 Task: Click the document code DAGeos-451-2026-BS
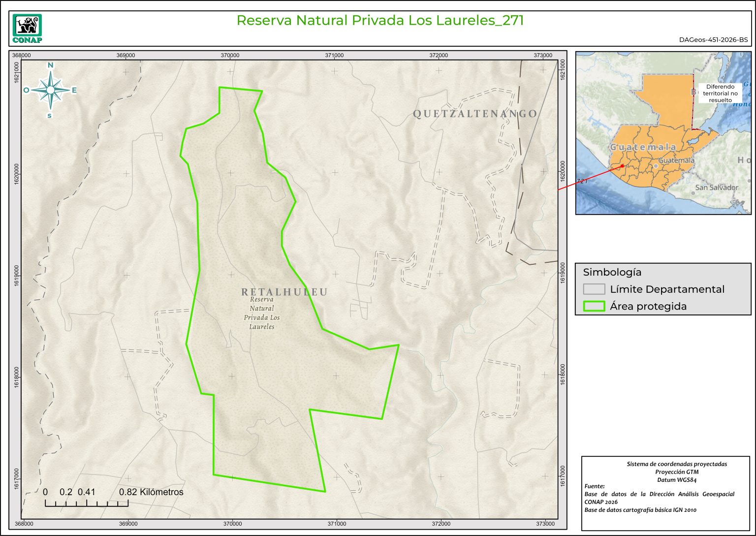tap(713, 40)
